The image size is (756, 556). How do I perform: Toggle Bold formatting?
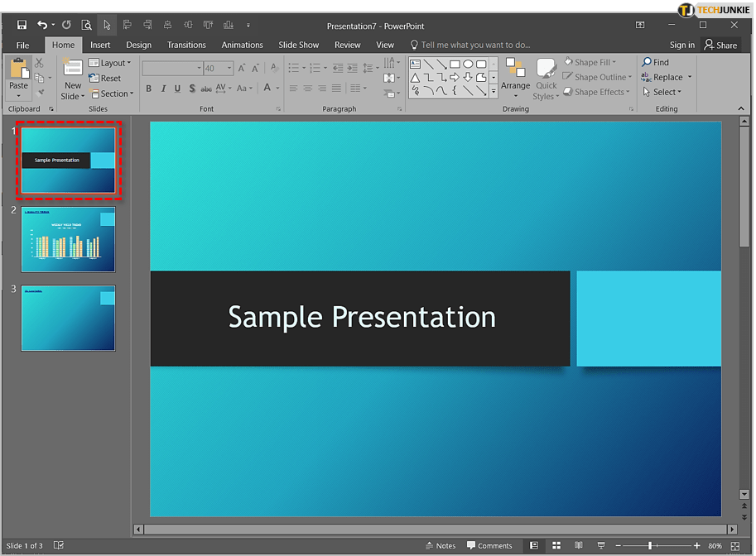point(149,89)
